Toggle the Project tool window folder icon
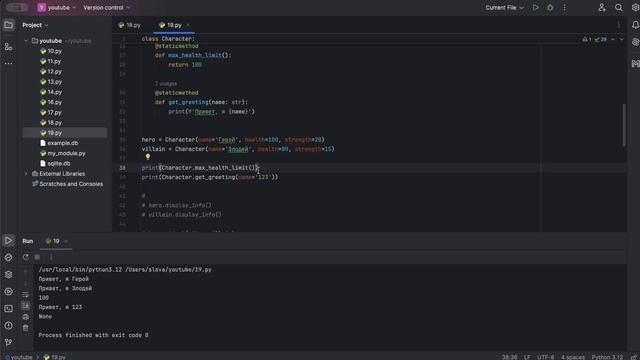 click(x=9, y=25)
